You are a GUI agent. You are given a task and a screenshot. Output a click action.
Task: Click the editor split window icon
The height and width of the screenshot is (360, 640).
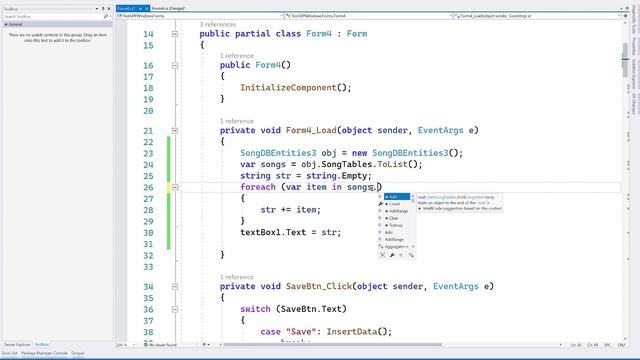pos(625,16)
